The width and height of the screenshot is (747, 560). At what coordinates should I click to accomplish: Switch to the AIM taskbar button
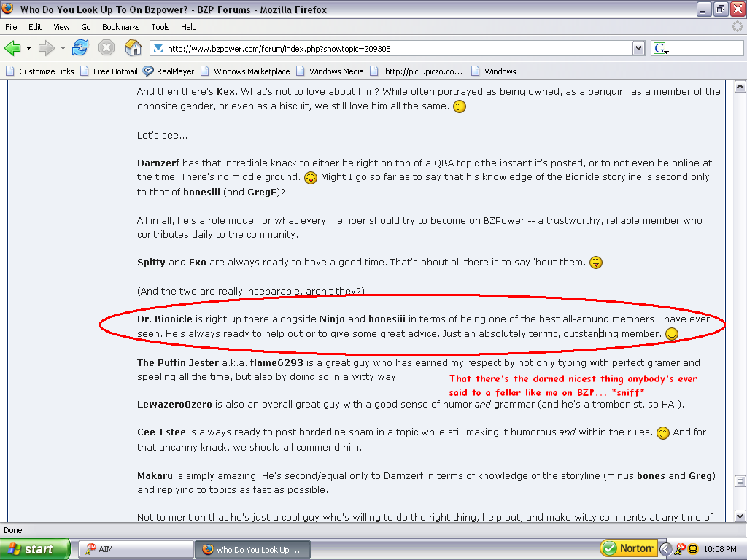[x=136, y=549]
